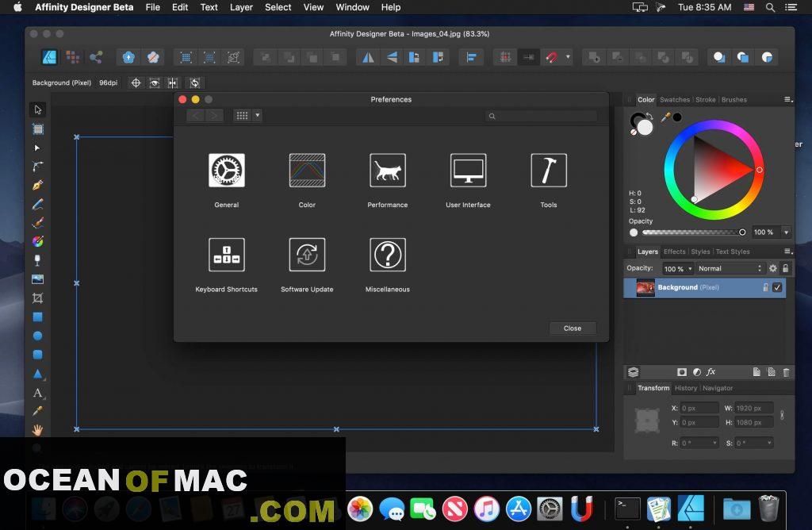The width and height of the screenshot is (812, 530).
Task: Show all preferences grid button
Action: (x=243, y=116)
